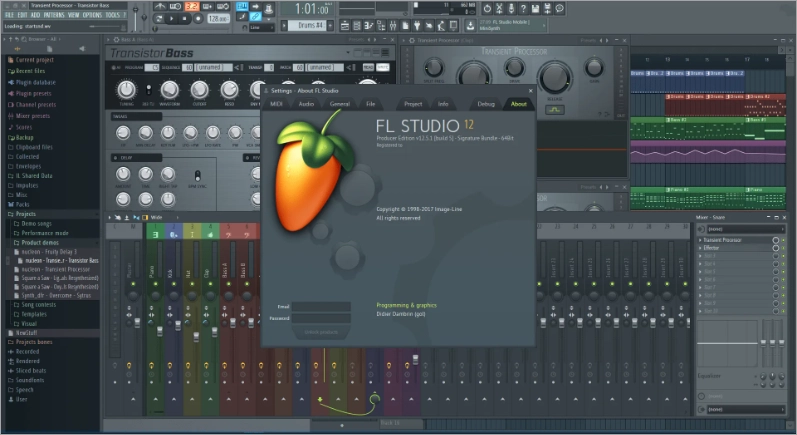Click the Password input field

pos(321,318)
